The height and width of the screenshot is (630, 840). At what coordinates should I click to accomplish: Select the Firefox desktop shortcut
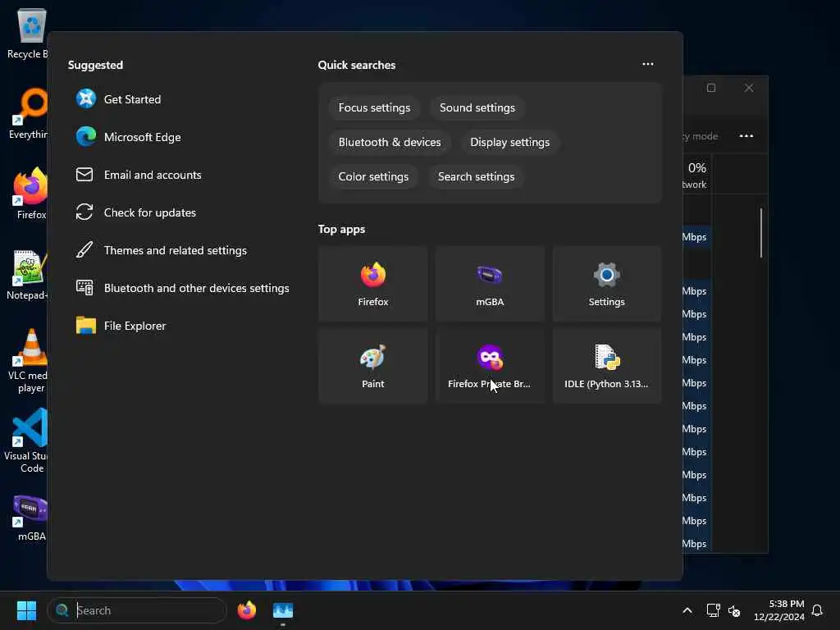(x=30, y=194)
